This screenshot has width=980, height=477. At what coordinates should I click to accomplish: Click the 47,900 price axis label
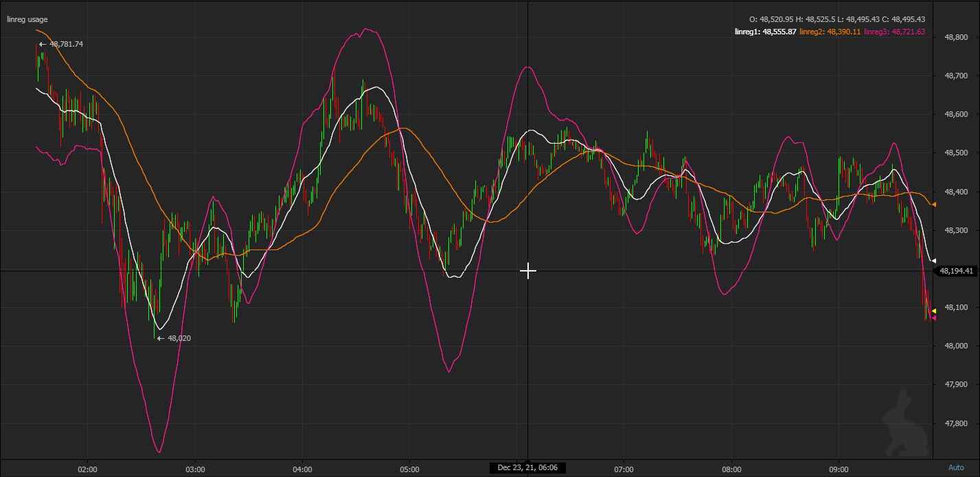tap(956, 384)
